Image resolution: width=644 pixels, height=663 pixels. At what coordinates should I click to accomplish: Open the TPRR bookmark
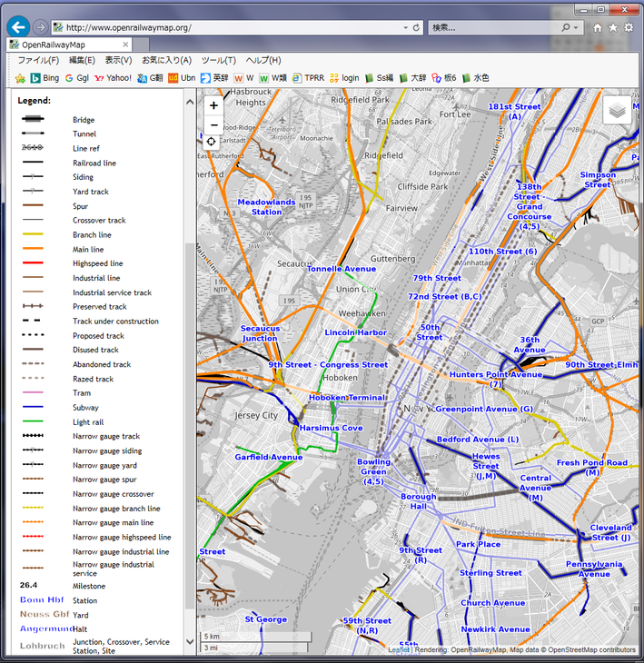point(308,78)
